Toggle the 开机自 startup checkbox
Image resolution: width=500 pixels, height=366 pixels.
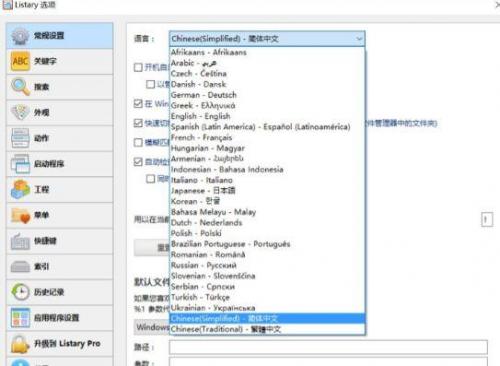(x=138, y=67)
